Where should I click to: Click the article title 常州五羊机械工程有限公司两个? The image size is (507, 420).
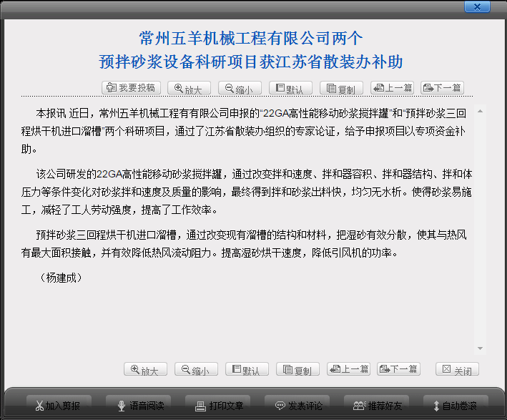click(251, 38)
